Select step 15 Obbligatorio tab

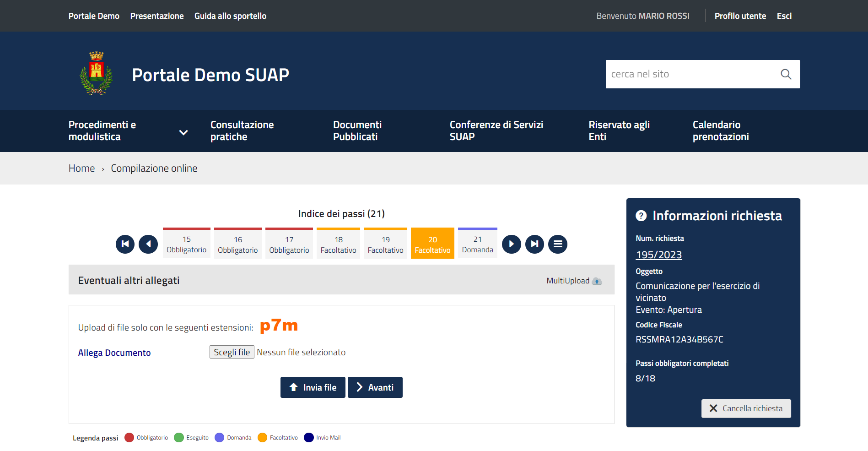[x=187, y=244]
